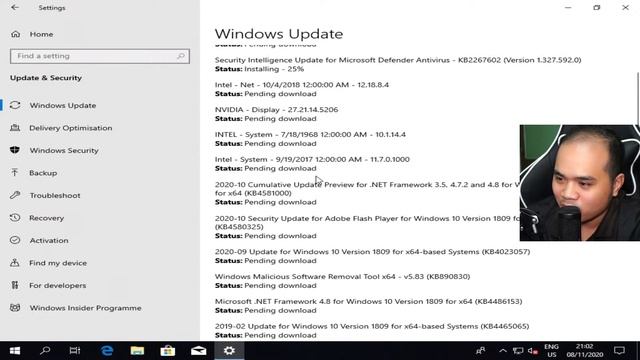
Task: Click the Find a setting search box
Action: [100, 56]
